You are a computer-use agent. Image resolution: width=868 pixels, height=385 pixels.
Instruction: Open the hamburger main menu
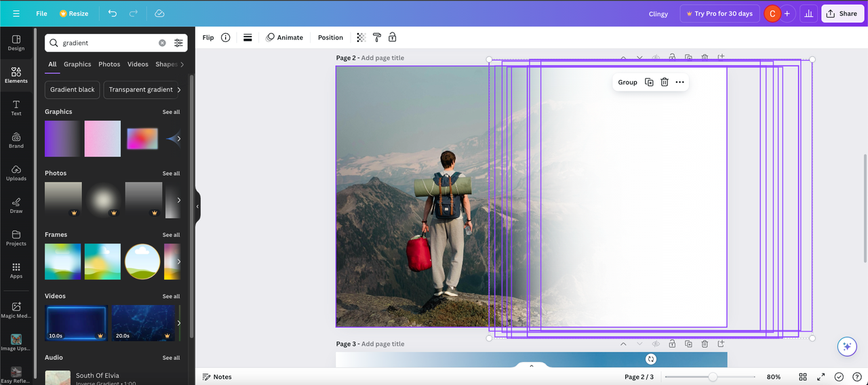[16, 14]
